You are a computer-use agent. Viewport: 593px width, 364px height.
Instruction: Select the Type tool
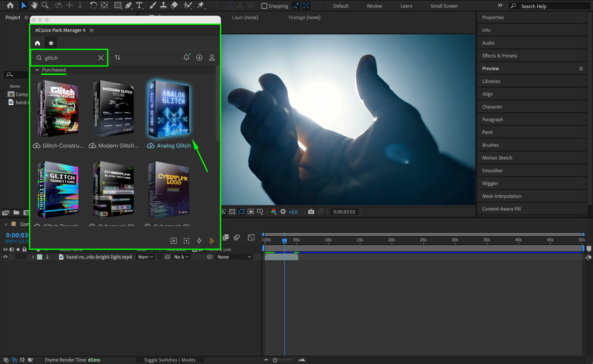(x=139, y=5)
